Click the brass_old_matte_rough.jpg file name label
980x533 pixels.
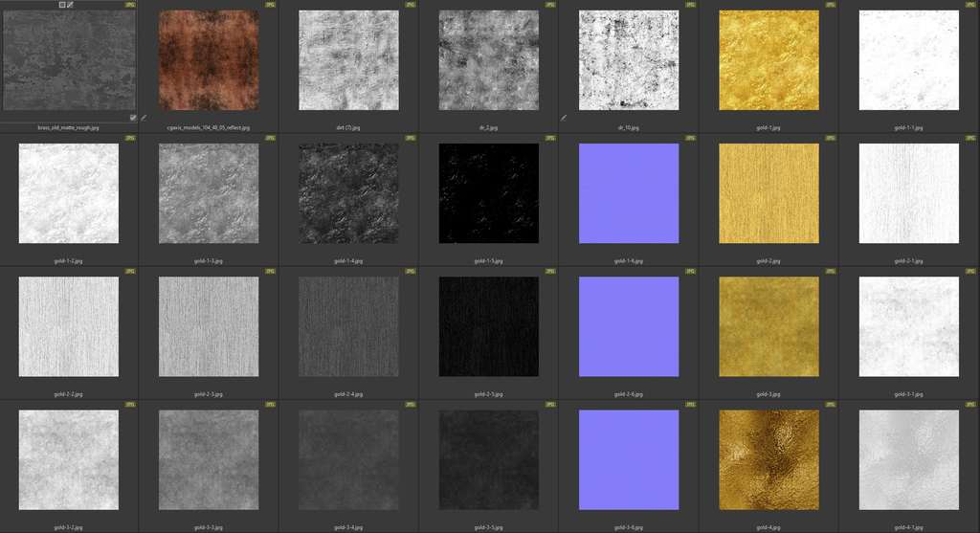[69, 126]
